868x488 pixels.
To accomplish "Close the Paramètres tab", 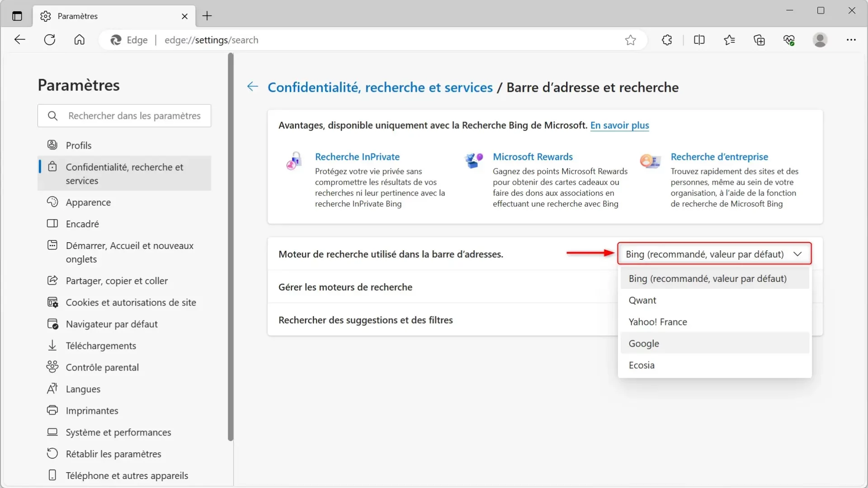I will click(x=184, y=16).
